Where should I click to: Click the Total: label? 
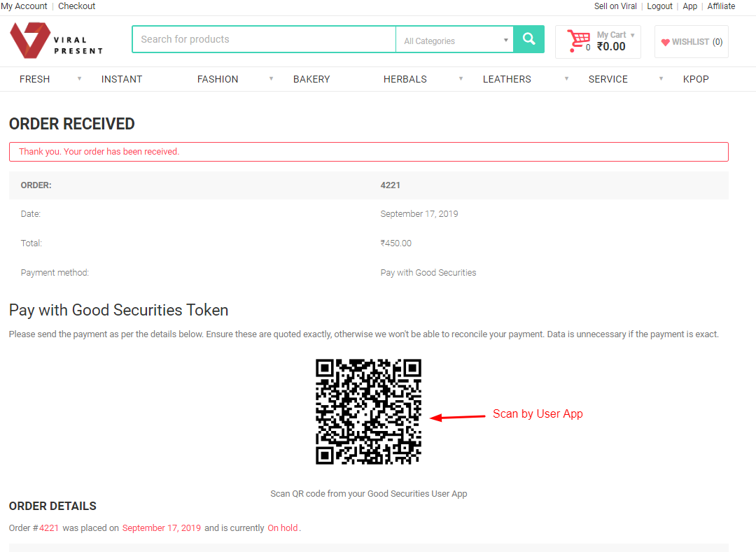[x=31, y=243]
